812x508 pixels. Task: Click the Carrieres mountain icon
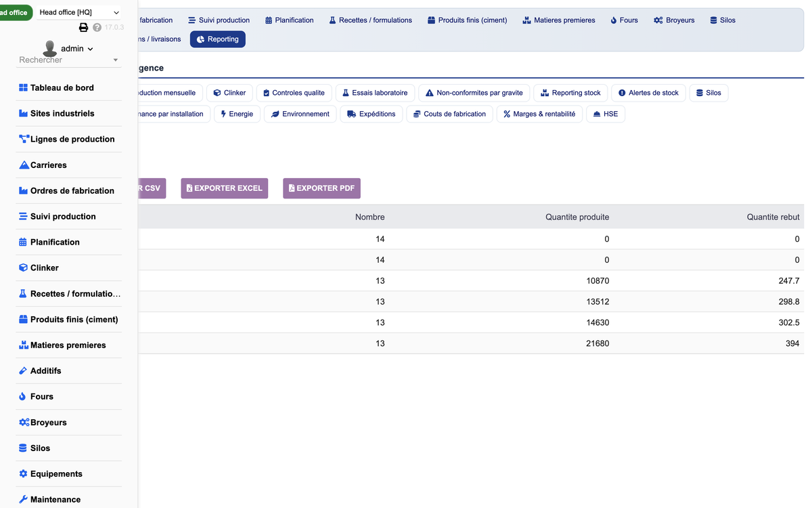pyautogui.click(x=24, y=165)
